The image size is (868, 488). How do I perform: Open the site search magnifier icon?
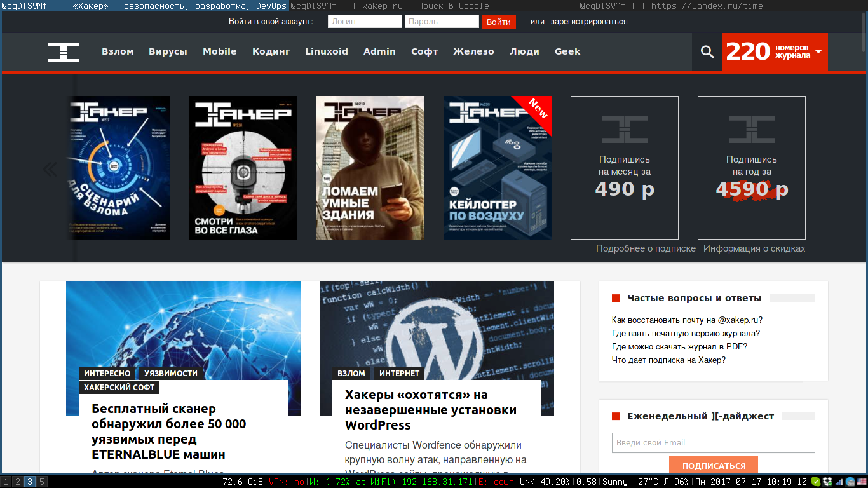pyautogui.click(x=707, y=52)
